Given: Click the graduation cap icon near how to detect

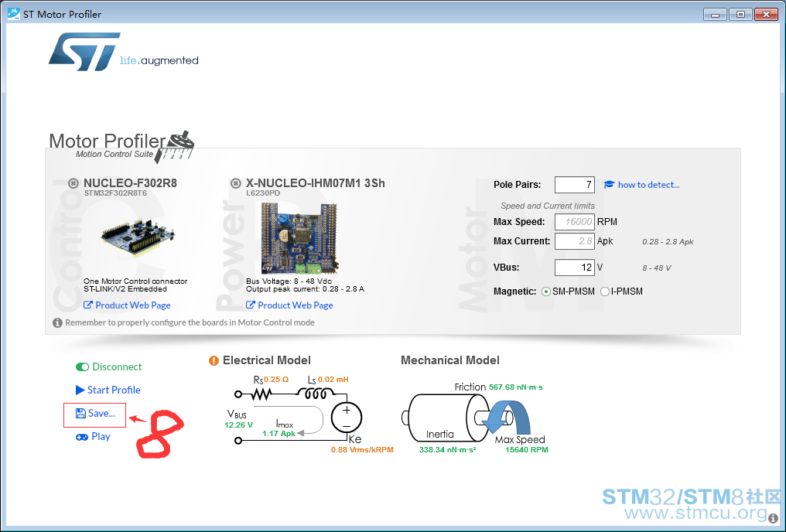Looking at the screenshot, I should pyautogui.click(x=609, y=185).
